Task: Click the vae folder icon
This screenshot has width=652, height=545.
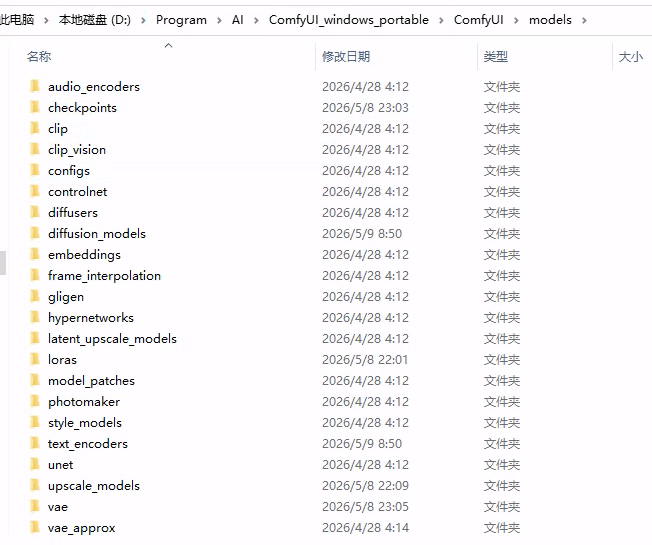Action: 35,506
